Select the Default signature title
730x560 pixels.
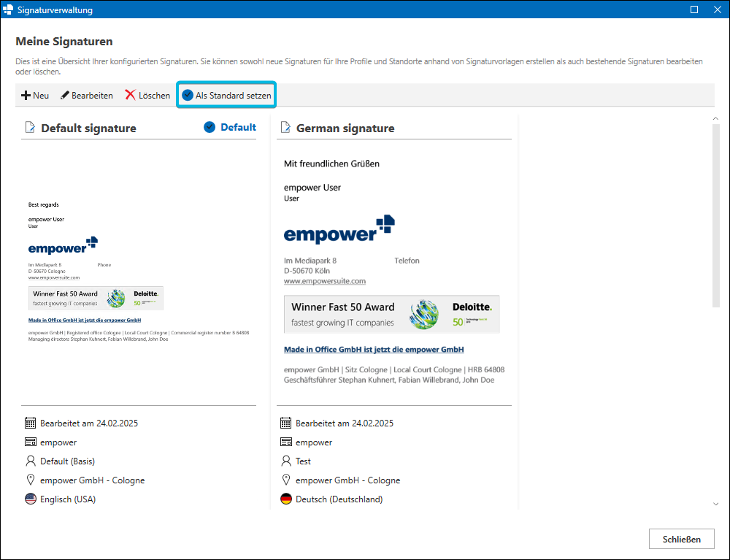tap(88, 128)
